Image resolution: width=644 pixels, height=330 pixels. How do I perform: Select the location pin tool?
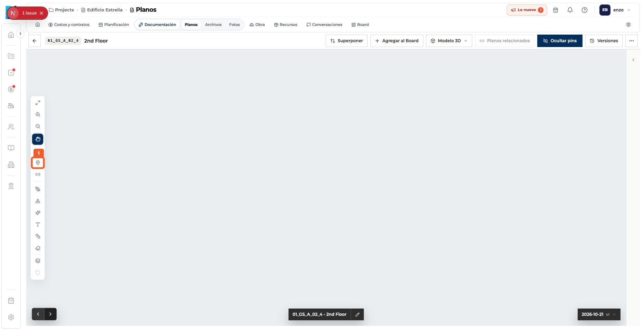click(38, 163)
